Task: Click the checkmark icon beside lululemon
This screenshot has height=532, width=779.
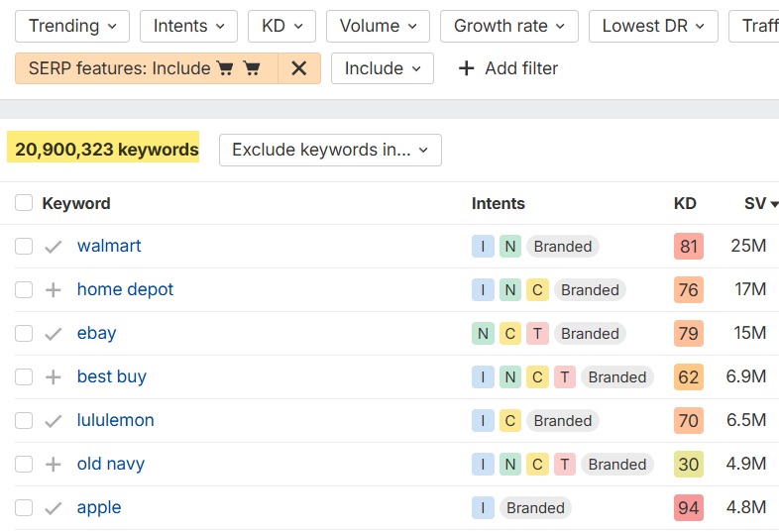Action: click(54, 421)
